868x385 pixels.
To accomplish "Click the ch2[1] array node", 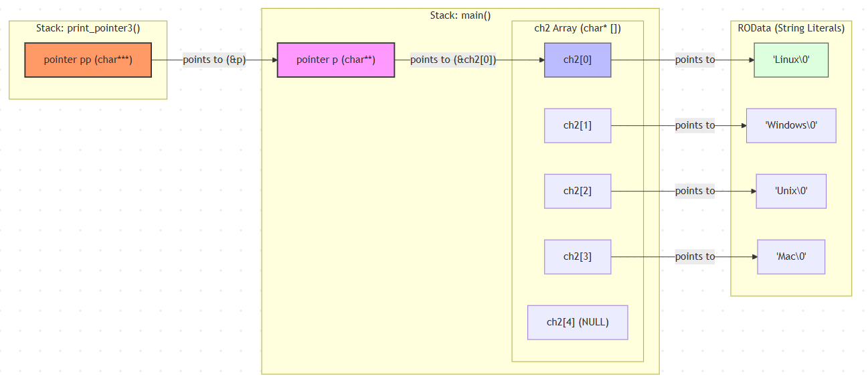I will [x=578, y=126].
